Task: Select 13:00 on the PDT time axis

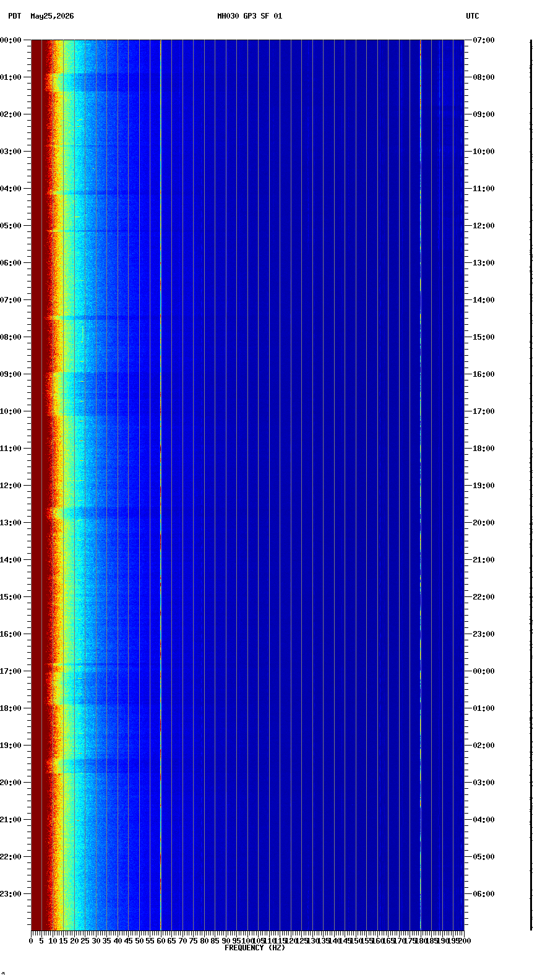Action: (11, 523)
